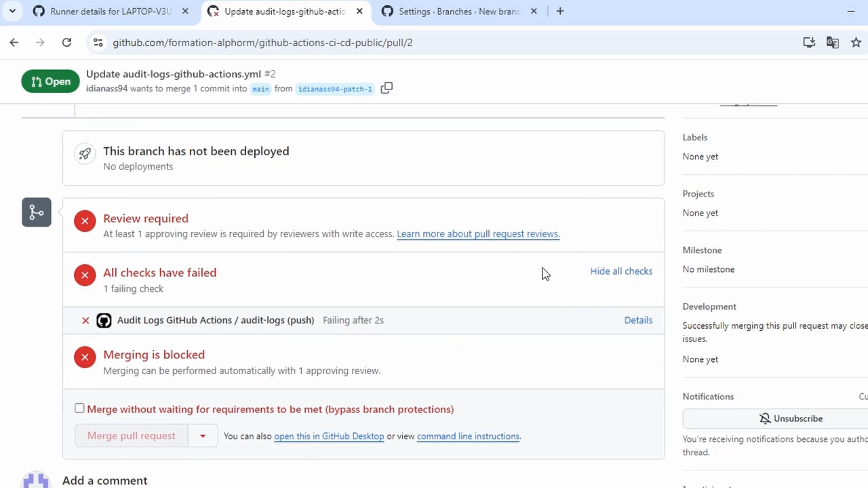The image size is (868, 488).
Task: Learn more about pull request reviews
Action: (477, 234)
